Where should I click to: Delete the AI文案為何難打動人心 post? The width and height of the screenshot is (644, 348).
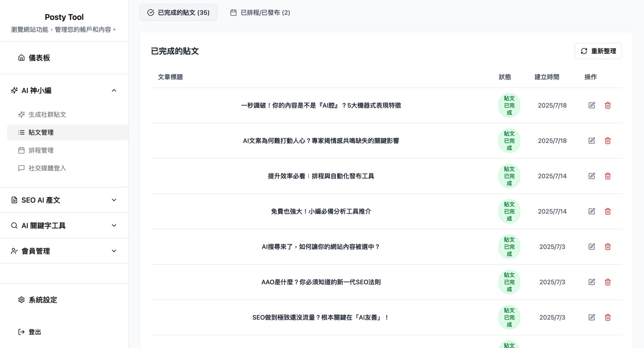pos(608,141)
